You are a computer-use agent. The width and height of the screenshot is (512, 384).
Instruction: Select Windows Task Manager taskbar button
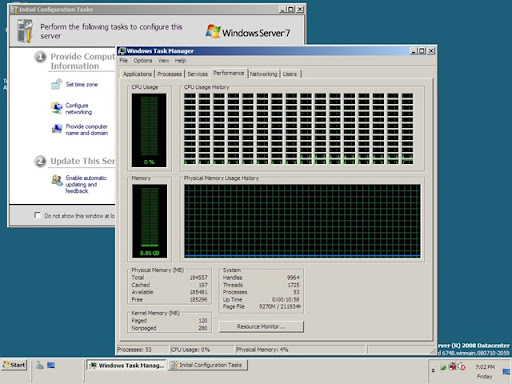point(127,365)
